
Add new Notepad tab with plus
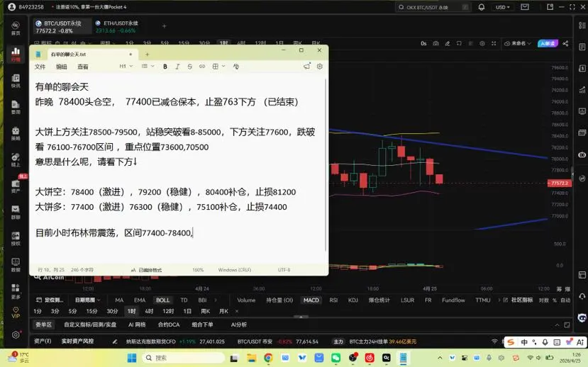coord(147,55)
